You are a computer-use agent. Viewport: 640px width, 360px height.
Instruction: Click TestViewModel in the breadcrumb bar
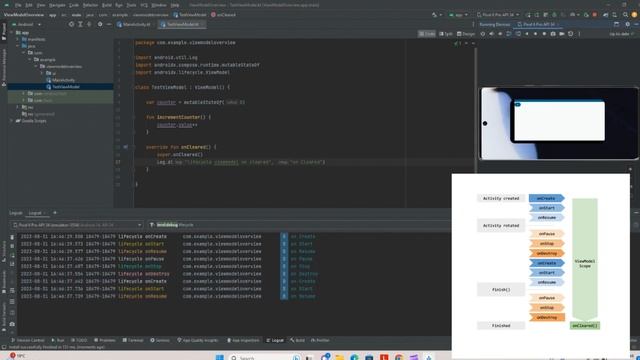coord(190,15)
